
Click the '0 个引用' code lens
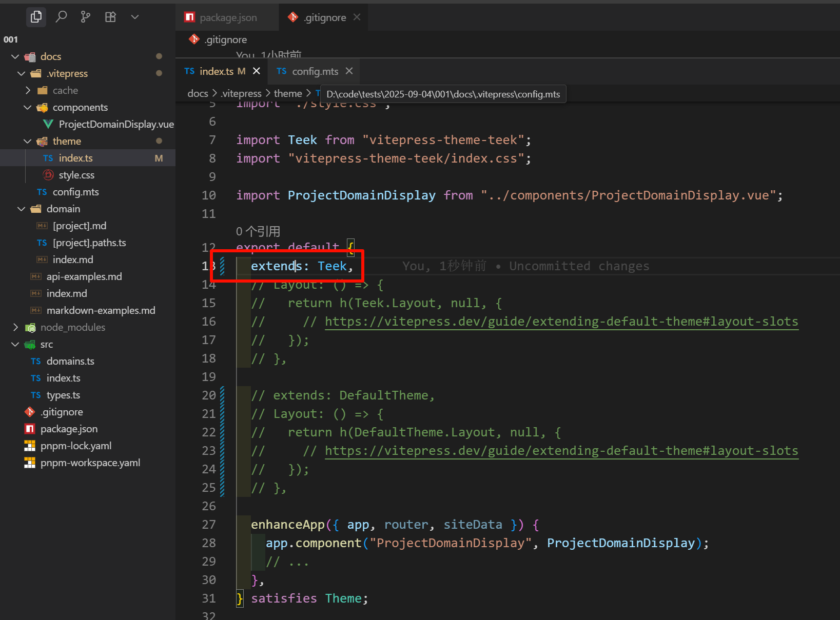pyautogui.click(x=258, y=231)
